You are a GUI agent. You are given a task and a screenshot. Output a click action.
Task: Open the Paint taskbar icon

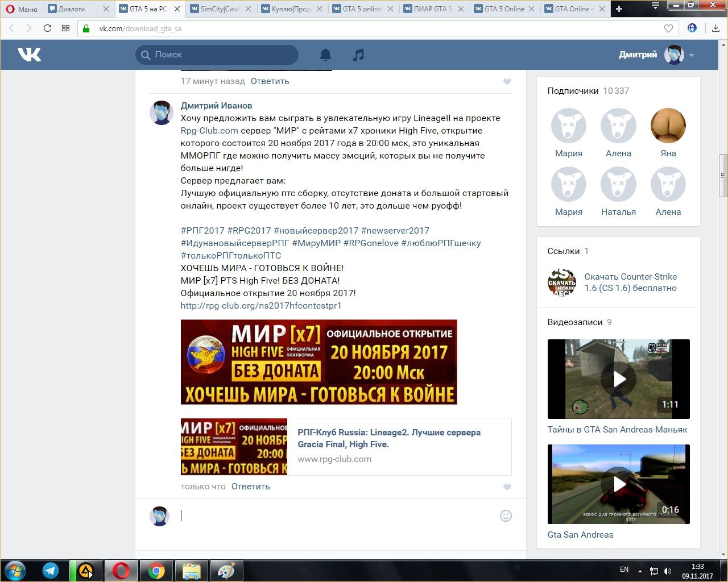(226, 571)
